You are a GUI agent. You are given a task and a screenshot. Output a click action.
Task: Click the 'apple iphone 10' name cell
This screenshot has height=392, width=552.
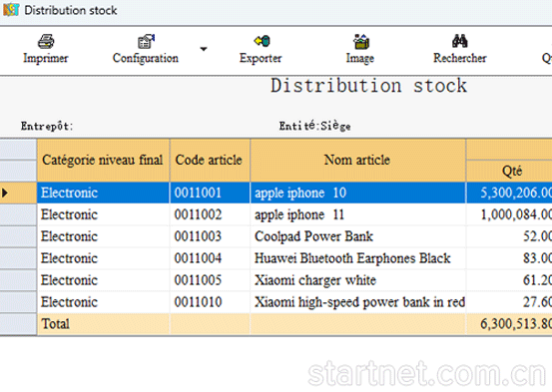click(358, 193)
